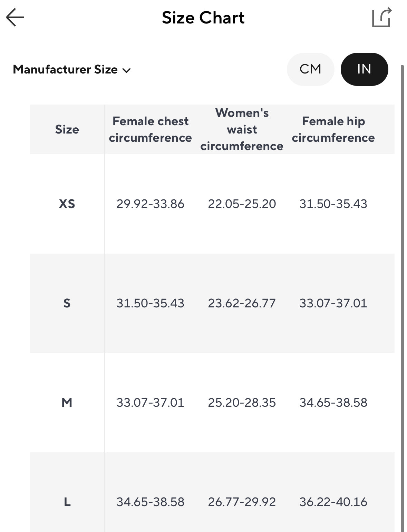The width and height of the screenshot is (407, 532).
Task: Click XS chest value 29.92-33.86
Action: tap(150, 204)
